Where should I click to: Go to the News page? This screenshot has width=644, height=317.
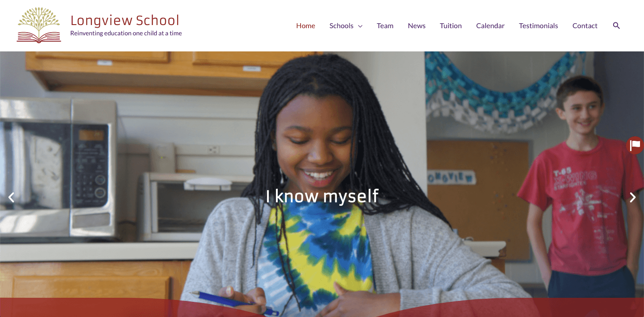point(417,26)
